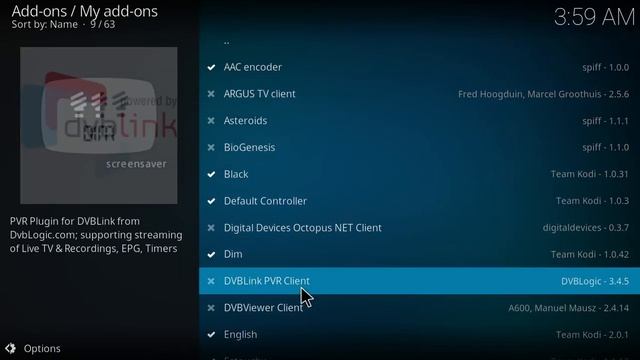The width and height of the screenshot is (640, 360).
Task: Click the disabled X beside ARGUS TV client
Action: [x=211, y=94]
